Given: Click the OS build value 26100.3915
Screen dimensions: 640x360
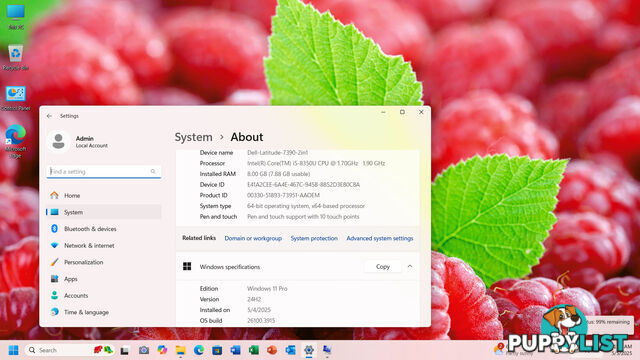Looking at the screenshot, I should [261, 321].
